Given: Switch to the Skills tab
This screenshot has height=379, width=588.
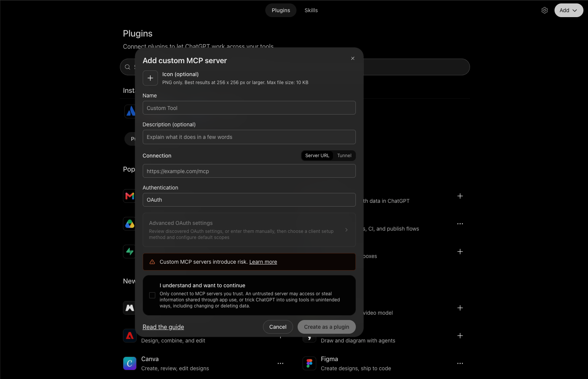Looking at the screenshot, I should coord(311,10).
